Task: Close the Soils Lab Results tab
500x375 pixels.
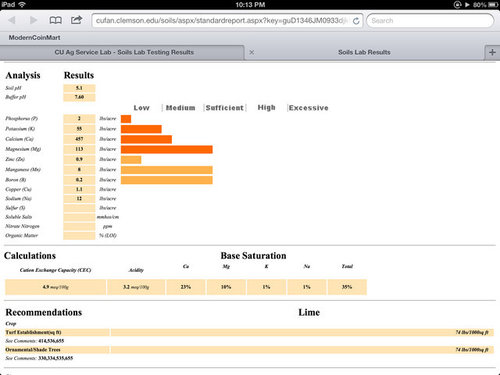Action: [252, 52]
